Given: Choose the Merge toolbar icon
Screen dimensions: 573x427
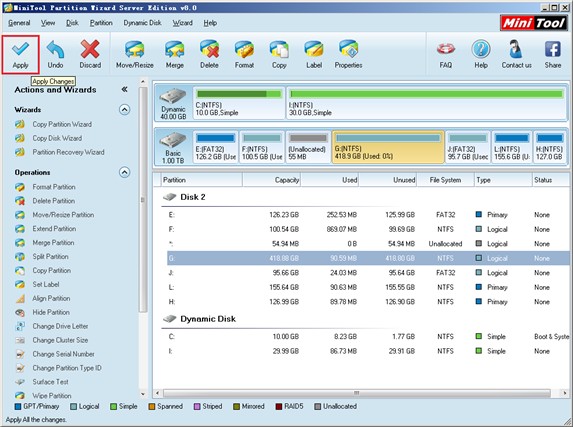Looking at the screenshot, I should click(x=175, y=54).
